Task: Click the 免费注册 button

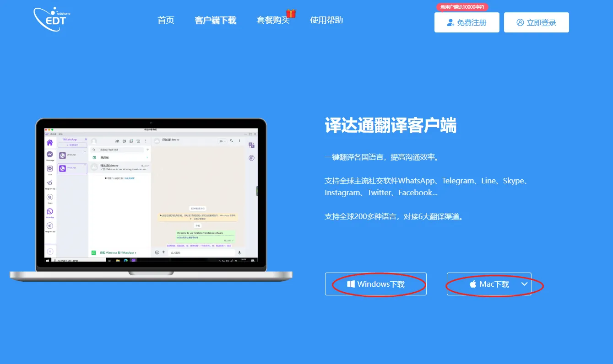Action: click(x=467, y=22)
